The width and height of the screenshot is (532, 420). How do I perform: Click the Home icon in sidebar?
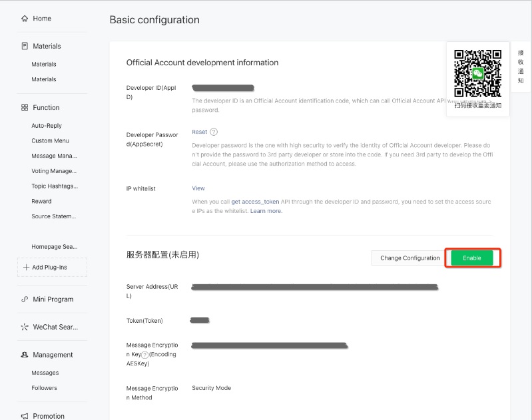pos(25,19)
